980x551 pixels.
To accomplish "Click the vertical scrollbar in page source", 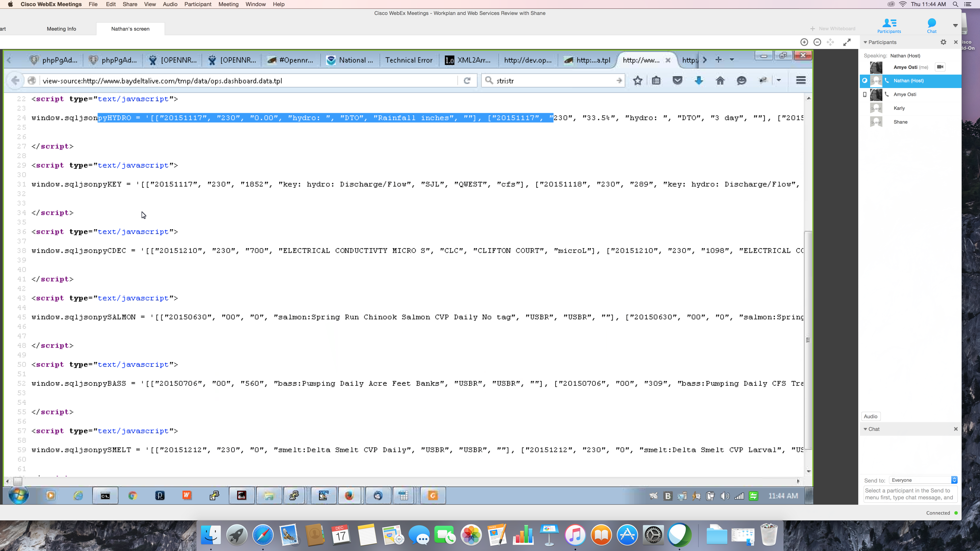I will pos(808,340).
